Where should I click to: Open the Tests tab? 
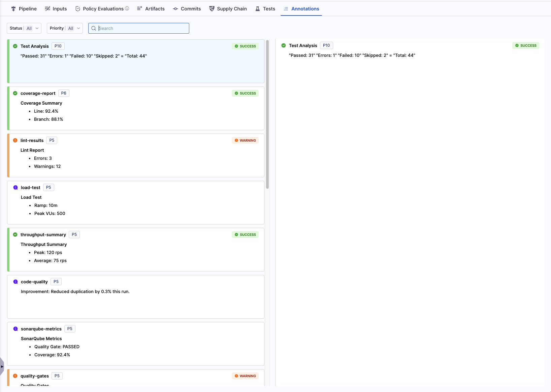coord(265,9)
